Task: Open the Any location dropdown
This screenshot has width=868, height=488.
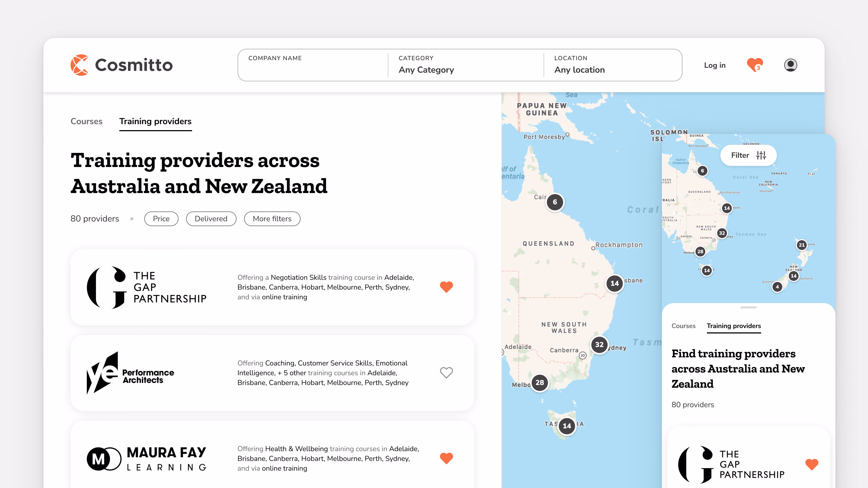Action: 580,70
